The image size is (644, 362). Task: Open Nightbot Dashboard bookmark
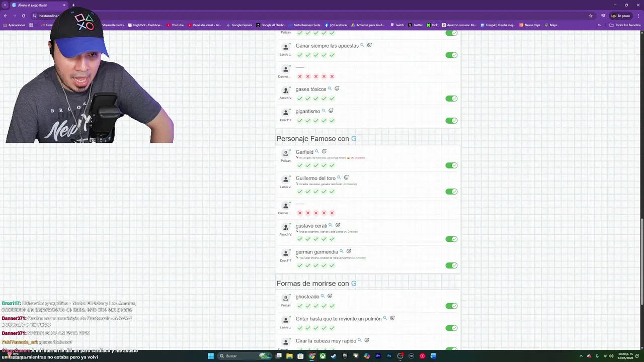point(145,25)
